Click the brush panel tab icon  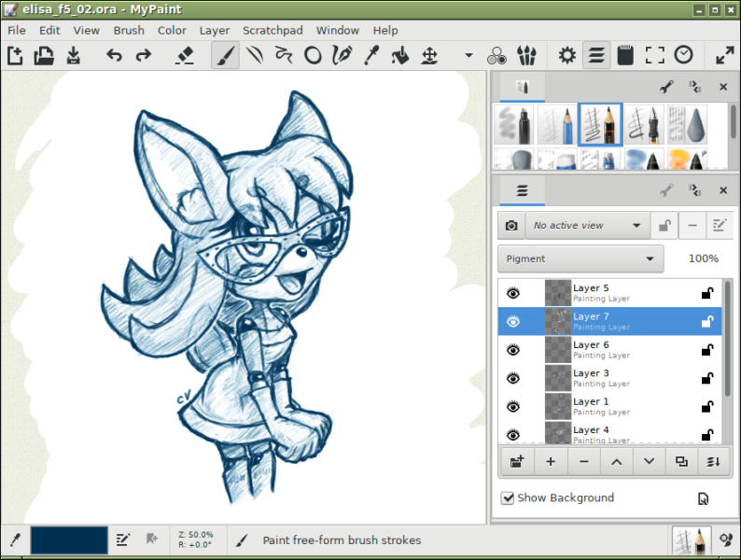[523, 88]
